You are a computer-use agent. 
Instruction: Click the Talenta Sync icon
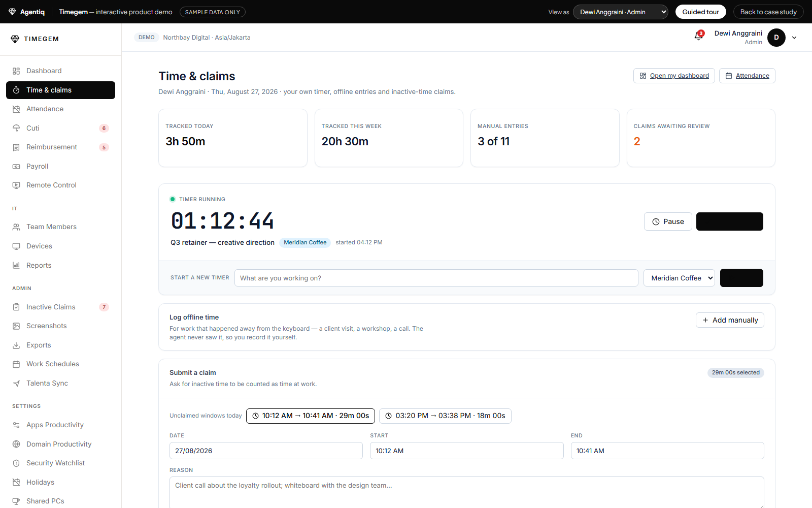click(16, 384)
